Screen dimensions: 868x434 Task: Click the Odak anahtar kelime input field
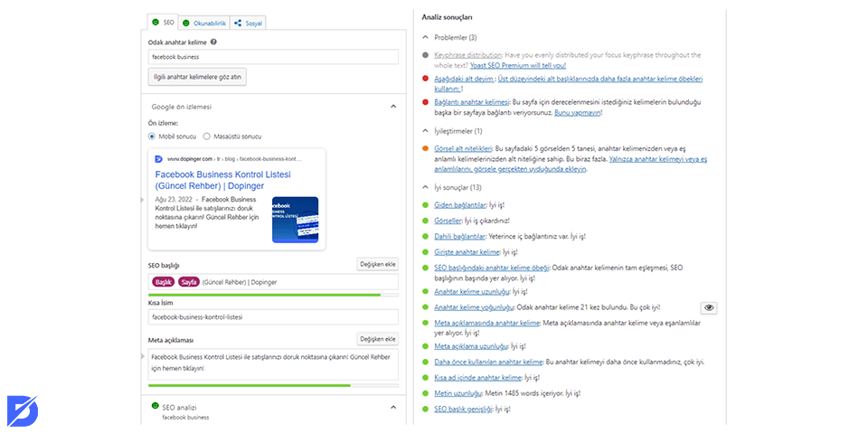[273, 56]
